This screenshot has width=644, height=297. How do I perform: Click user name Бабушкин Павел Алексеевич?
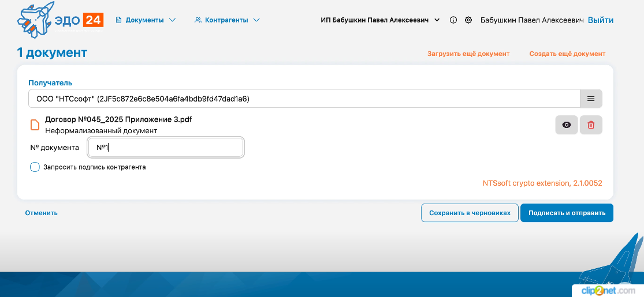click(532, 20)
